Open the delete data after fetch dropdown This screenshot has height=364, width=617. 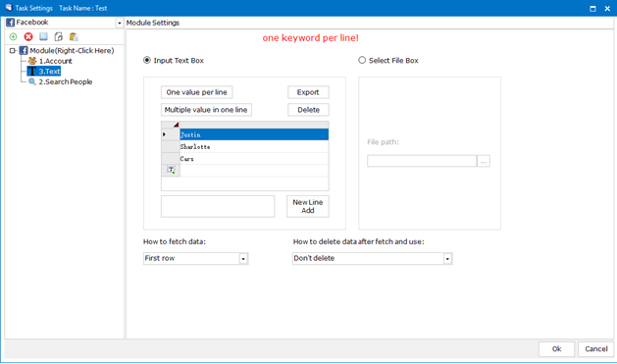(x=447, y=259)
